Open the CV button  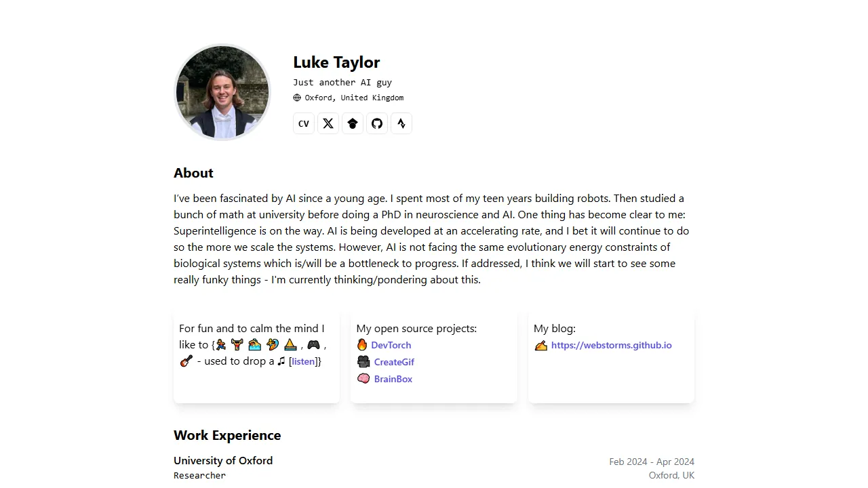[x=303, y=123]
